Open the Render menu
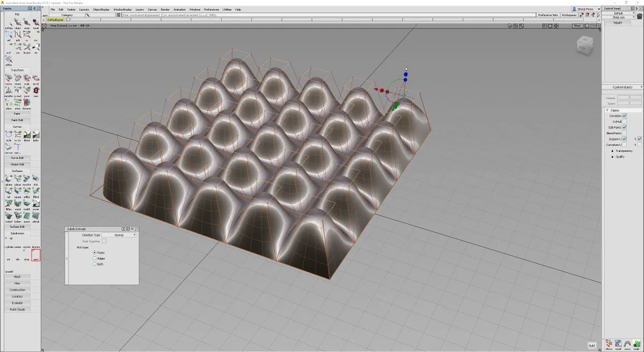Viewport: 644px width, 352px height. (x=165, y=10)
